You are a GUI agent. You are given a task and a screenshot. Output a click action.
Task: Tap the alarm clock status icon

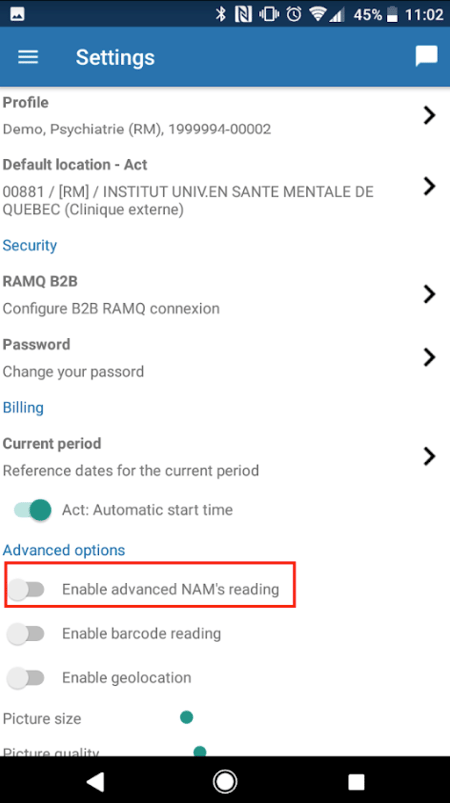tap(294, 14)
